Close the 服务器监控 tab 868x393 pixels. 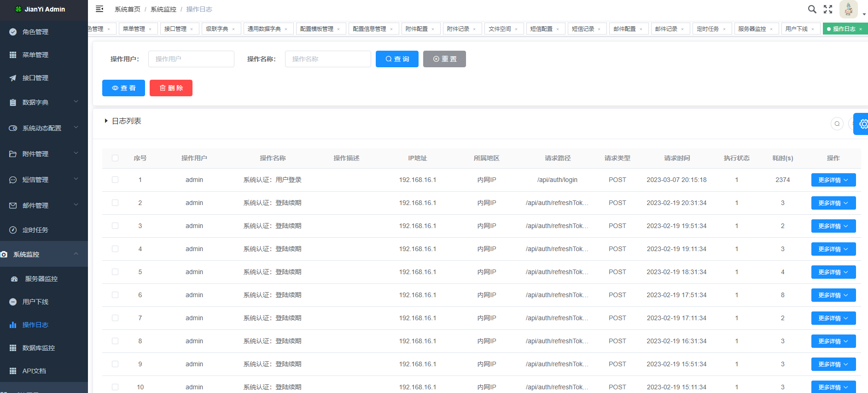(771, 29)
